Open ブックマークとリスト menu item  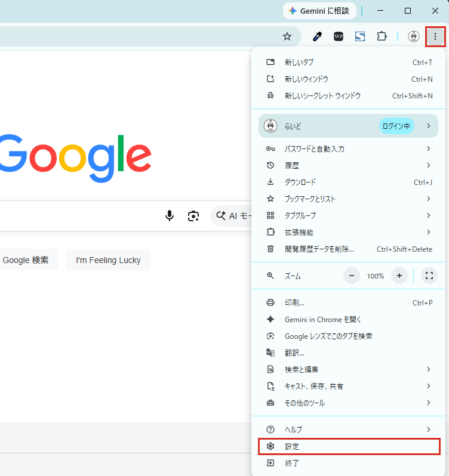click(349, 199)
